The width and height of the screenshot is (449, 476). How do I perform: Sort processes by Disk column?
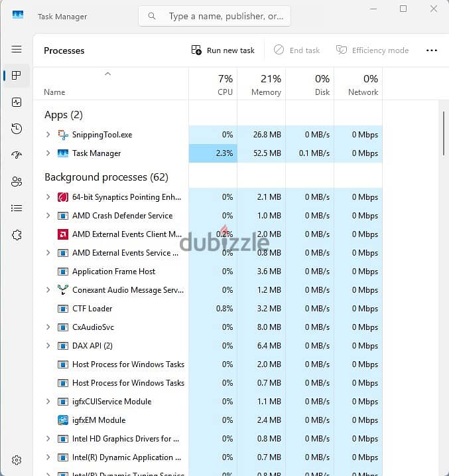pyautogui.click(x=310, y=85)
